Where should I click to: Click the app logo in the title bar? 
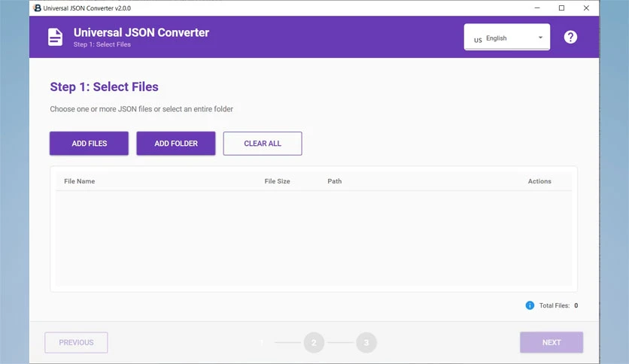point(37,8)
